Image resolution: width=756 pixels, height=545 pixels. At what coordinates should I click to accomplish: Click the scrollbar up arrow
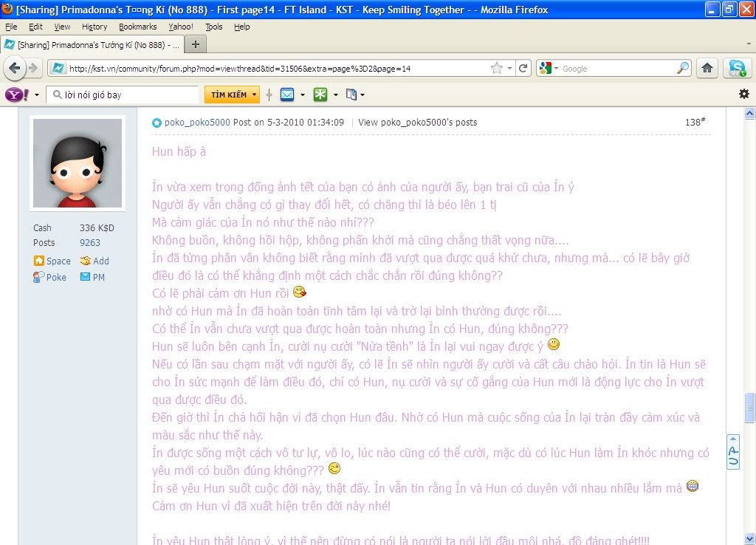[x=749, y=114]
